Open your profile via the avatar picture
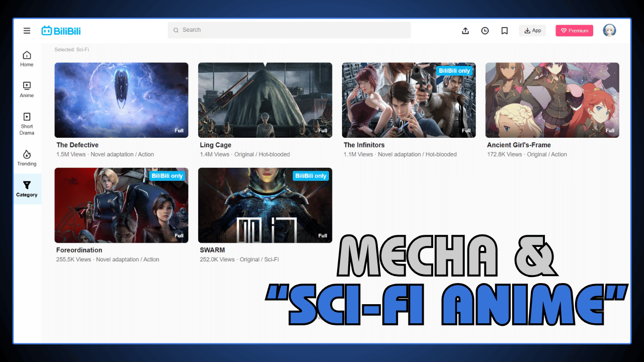The height and width of the screenshot is (362, 644). coord(609,30)
